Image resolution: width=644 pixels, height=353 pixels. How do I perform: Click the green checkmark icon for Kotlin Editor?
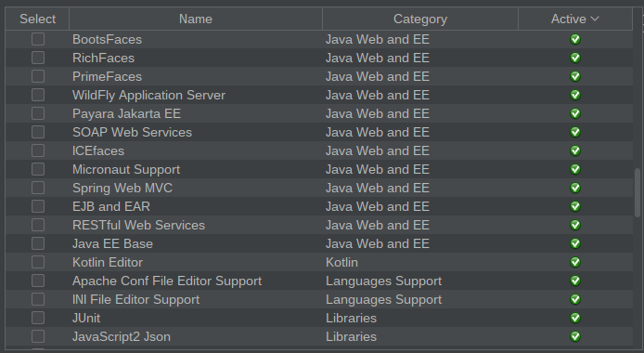pos(575,262)
